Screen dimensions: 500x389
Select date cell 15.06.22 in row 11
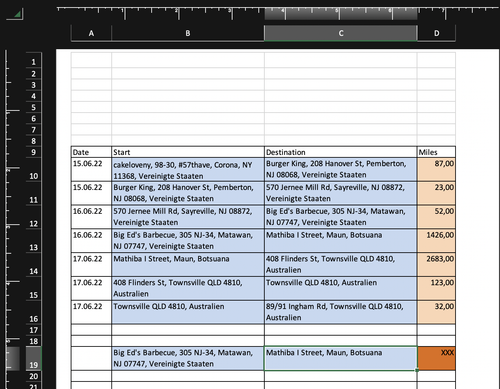(x=91, y=193)
